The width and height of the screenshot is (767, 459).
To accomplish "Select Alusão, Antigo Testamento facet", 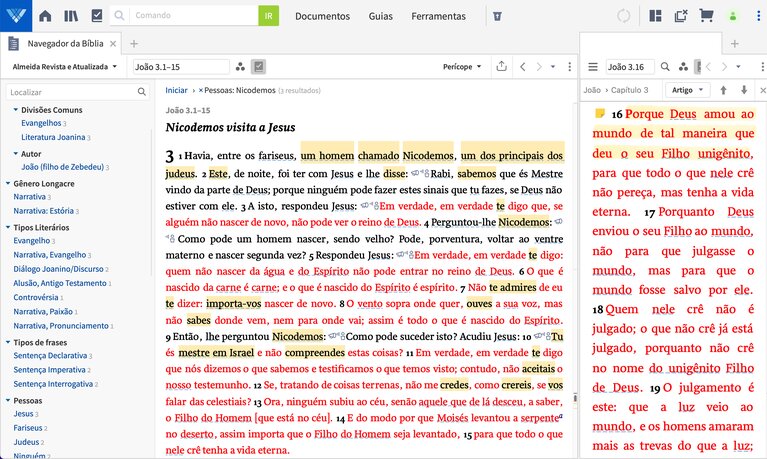I will click(60, 283).
